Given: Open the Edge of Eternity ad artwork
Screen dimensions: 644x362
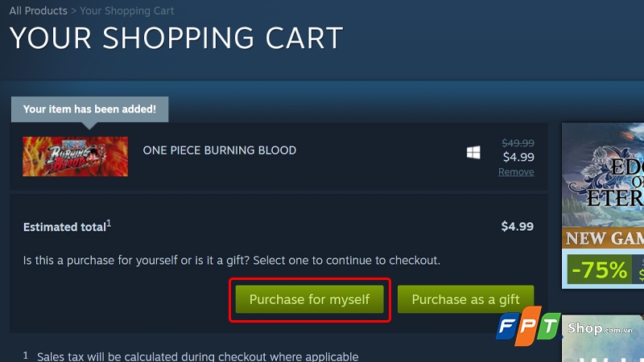Looking at the screenshot, I should coord(602,175).
